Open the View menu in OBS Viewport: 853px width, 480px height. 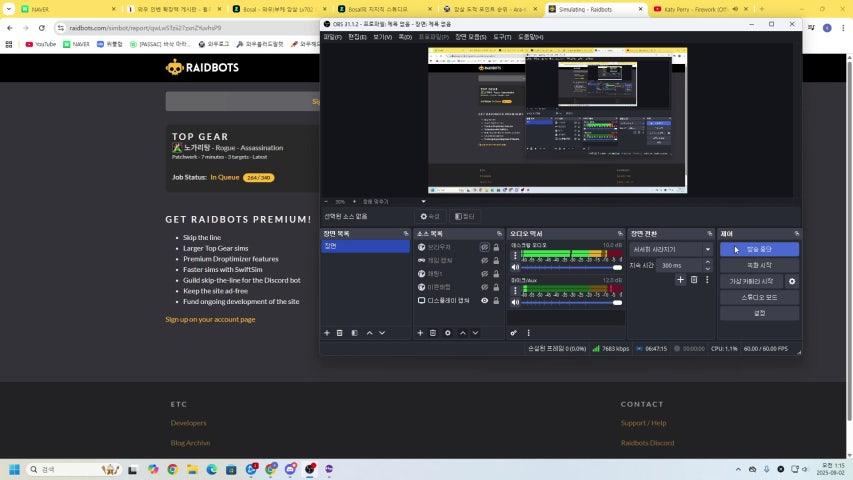[382, 37]
